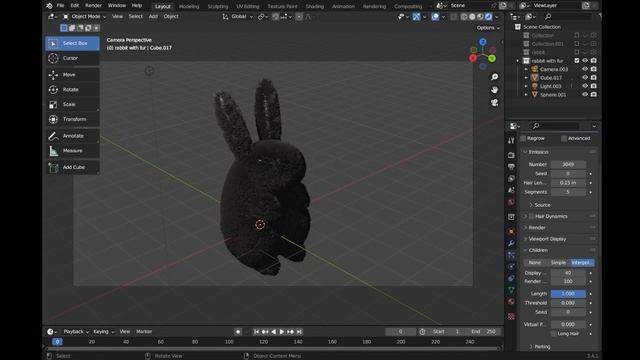The width and height of the screenshot is (640, 360).
Task: Switch to the Shading workspace tab
Action: 315,7
